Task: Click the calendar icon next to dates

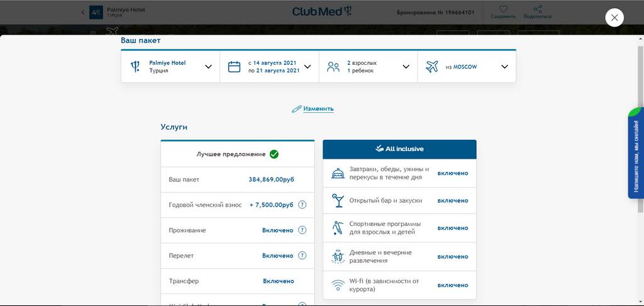Action: point(234,67)
